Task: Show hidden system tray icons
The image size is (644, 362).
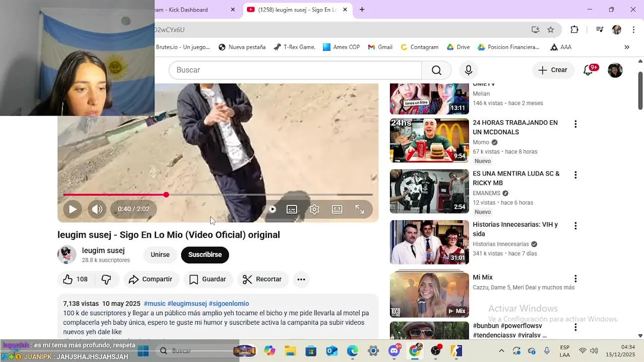Action: [x=501, y=351]
